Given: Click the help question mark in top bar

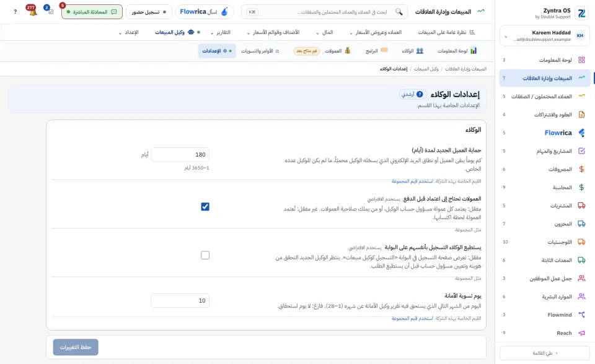Looking at the screenshot, I should (x=15, y=12).
